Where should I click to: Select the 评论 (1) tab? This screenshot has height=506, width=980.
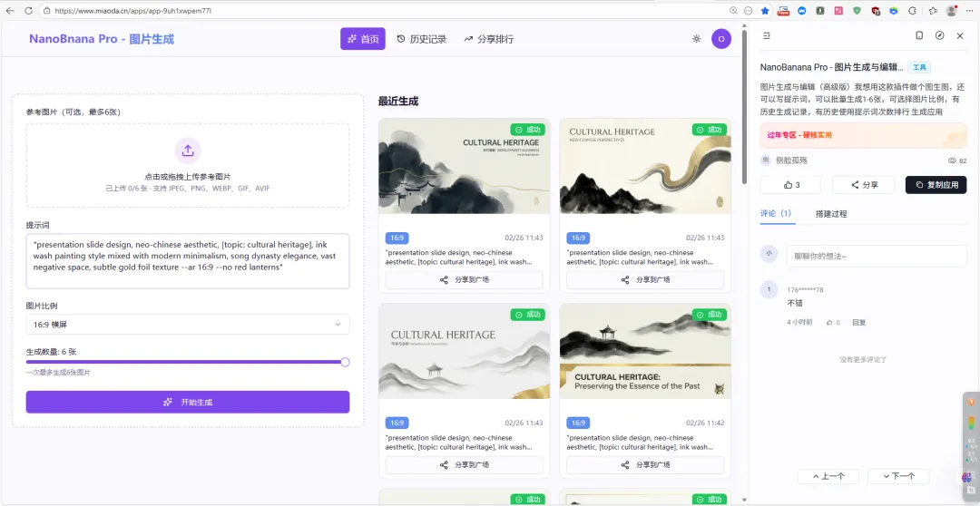click(776, 214)
